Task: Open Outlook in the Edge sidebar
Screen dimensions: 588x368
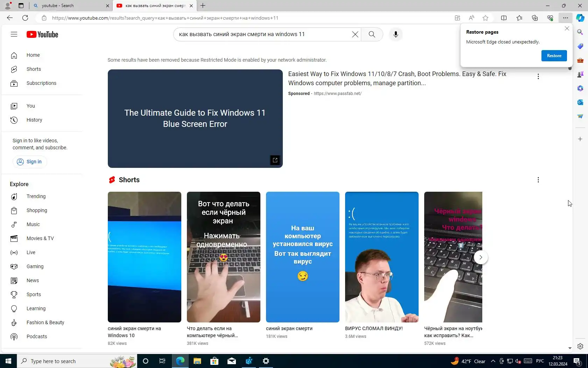Action: pyautogui.click(x=580, y=102)
